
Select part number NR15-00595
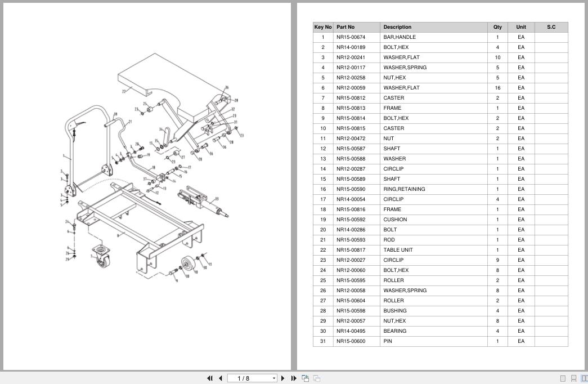tap(351, 280)
